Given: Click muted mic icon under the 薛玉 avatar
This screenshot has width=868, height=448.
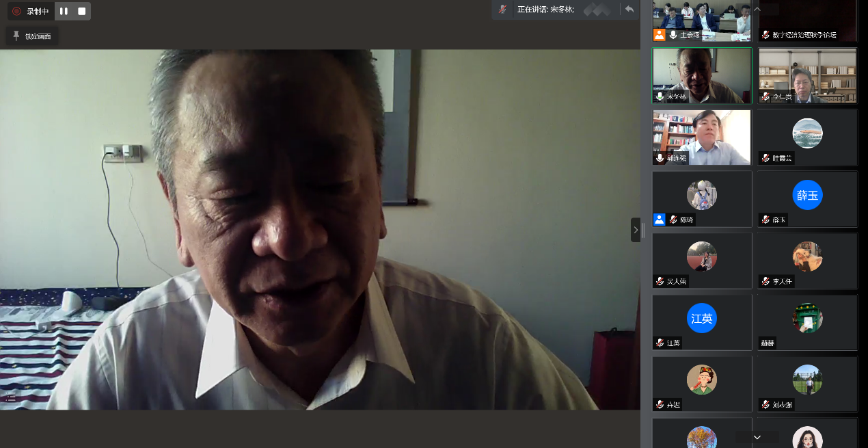Looking at the screenshot, I should [x=765, y=220].
